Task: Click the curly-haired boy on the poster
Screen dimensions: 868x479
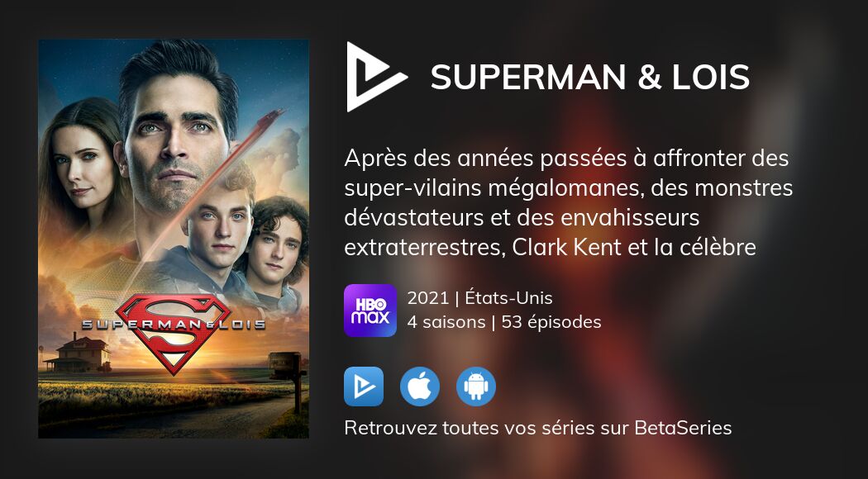Action: coord(274,249)
